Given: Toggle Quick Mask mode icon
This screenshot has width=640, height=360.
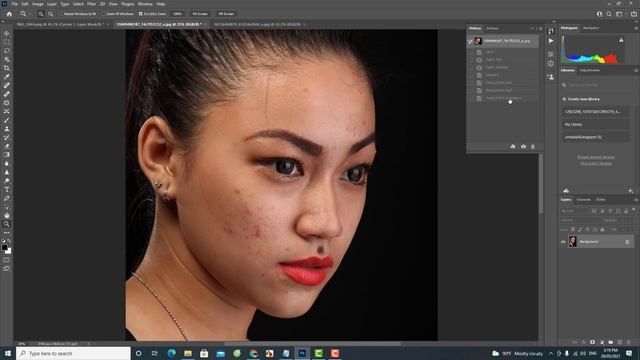Looking at the screenshot, I should pyautogui.click(x=7, y=260).
